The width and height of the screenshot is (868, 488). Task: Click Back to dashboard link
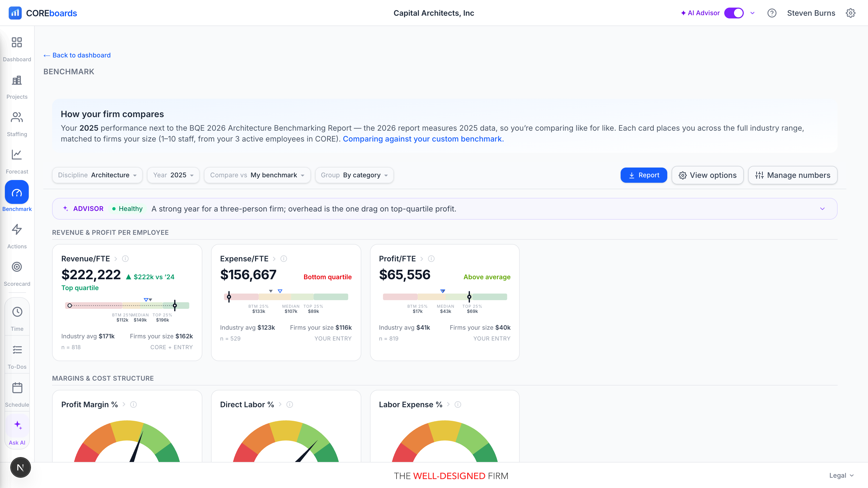pyautogui.click(x=77, y=55)
